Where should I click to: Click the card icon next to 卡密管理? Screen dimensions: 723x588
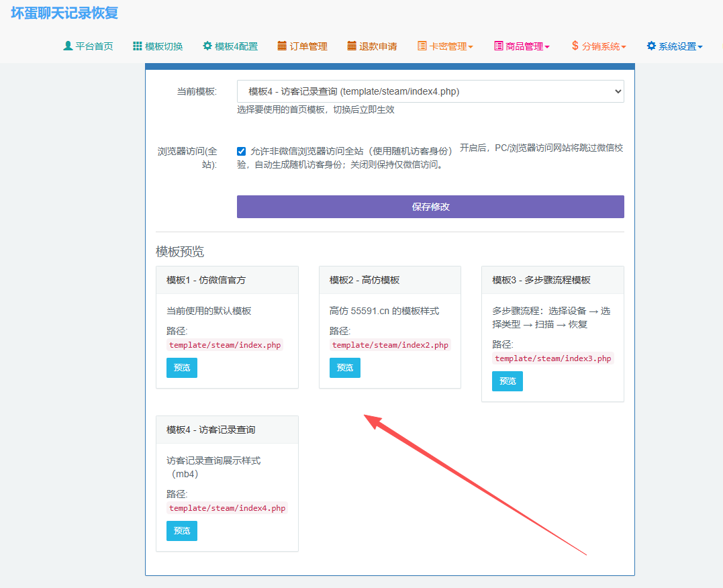[424, 46]
